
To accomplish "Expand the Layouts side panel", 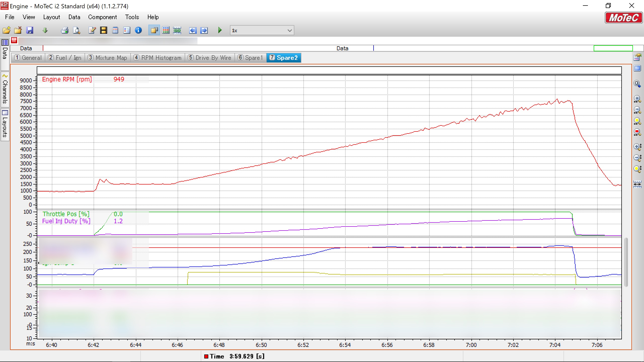I will point(5,124).
